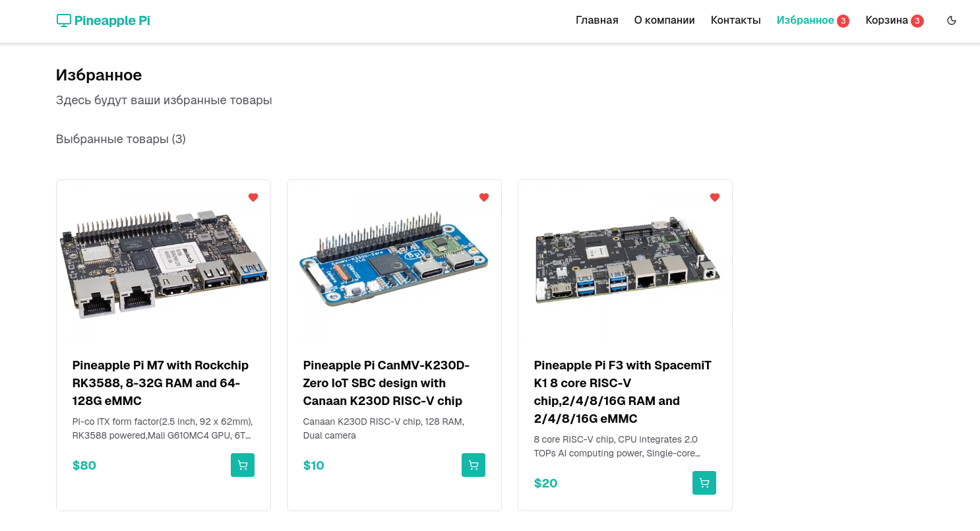Click the red badge next to Избранное
The image size is (980, 531).
[843, 21]
